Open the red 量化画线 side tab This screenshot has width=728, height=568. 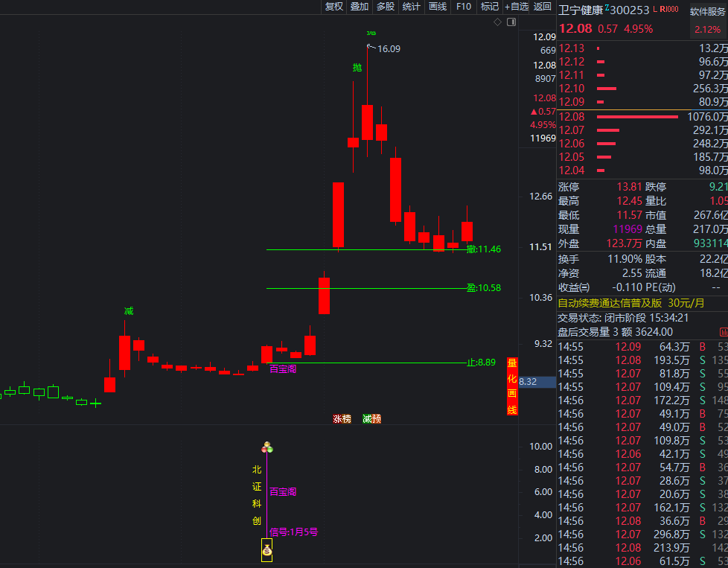pyautogui.click(x=512, y=386)
